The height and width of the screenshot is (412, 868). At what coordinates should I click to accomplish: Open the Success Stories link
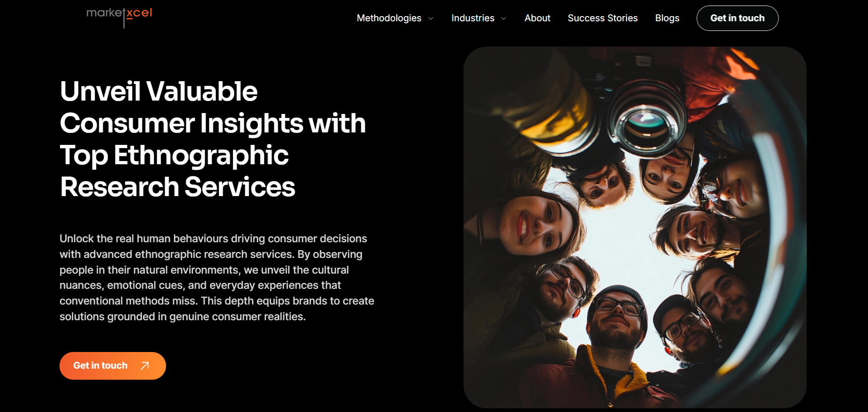pyautogui.click(x=602, y=18)
